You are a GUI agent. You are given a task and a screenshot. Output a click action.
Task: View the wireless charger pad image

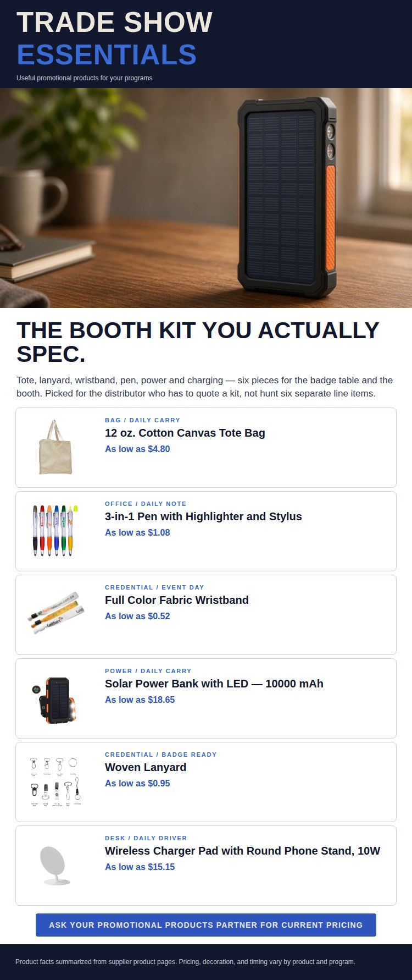pos(55,865)
